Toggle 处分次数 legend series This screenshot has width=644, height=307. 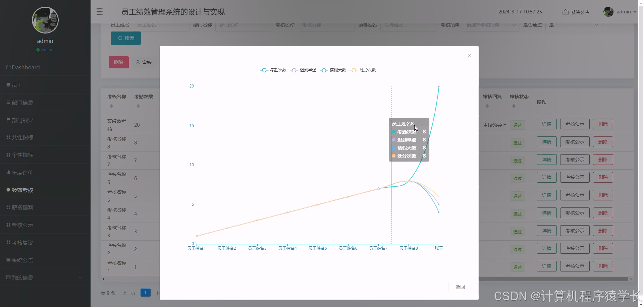[x=363, y=70]
